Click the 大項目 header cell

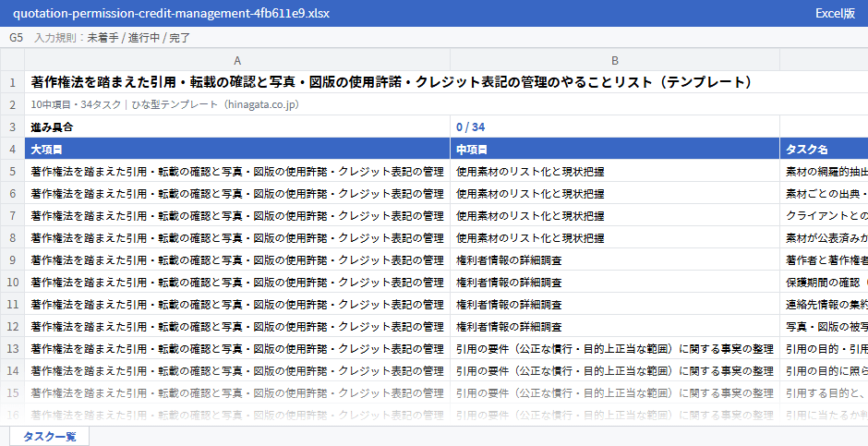coord(237,149)
